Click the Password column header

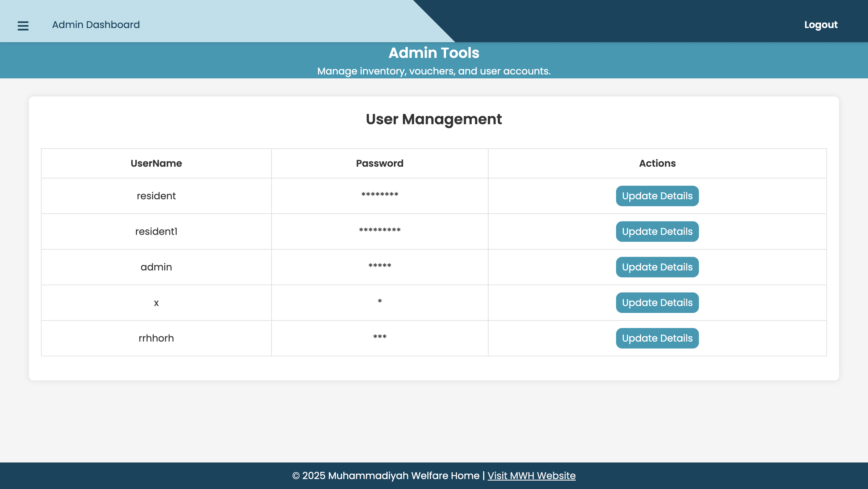pyautogui.click(x=379, y=163)
